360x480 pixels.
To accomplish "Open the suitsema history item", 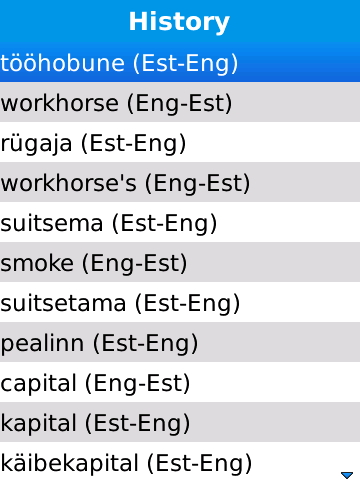I will click(180, 222).
